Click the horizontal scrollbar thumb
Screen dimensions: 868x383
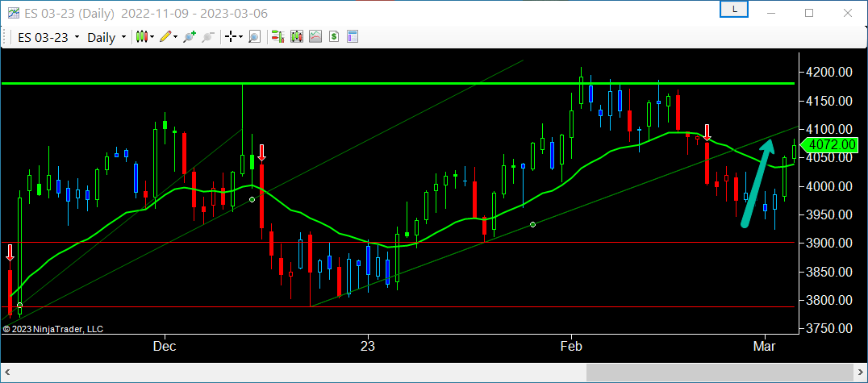pos(719,373)
